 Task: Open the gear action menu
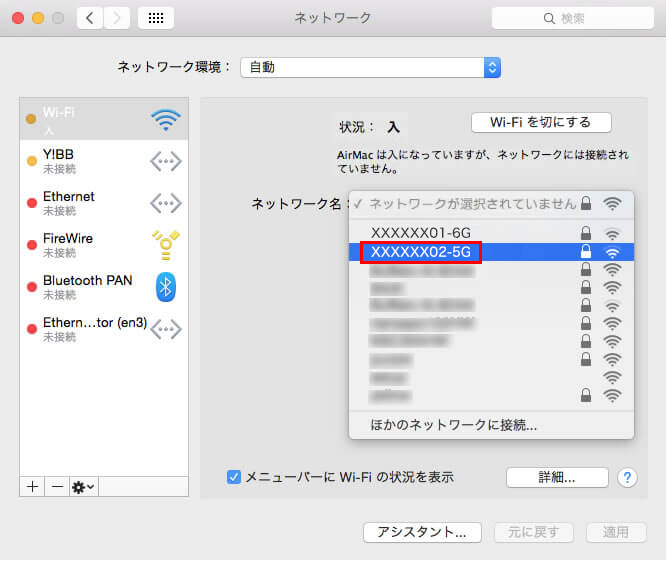coord(84,487)
